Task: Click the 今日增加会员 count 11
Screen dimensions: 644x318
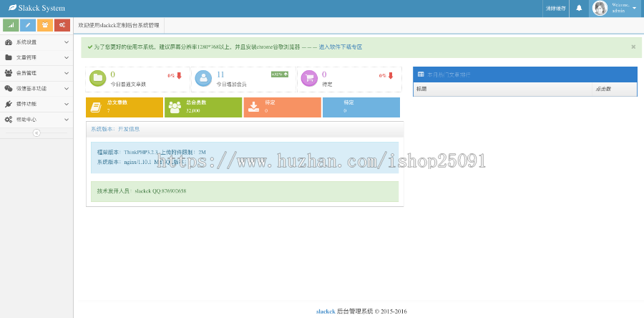Action: pyautogui.click(x=220, y=74)
